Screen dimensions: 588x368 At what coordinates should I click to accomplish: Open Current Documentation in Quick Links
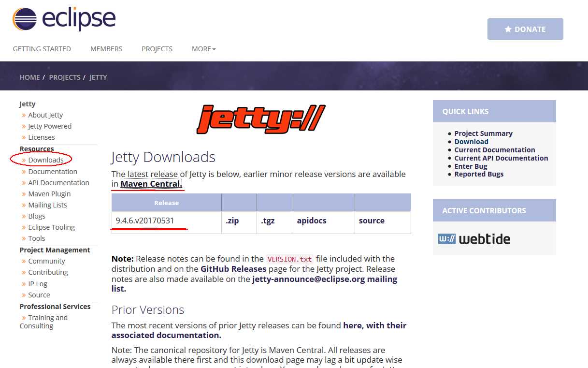(495, 150)
